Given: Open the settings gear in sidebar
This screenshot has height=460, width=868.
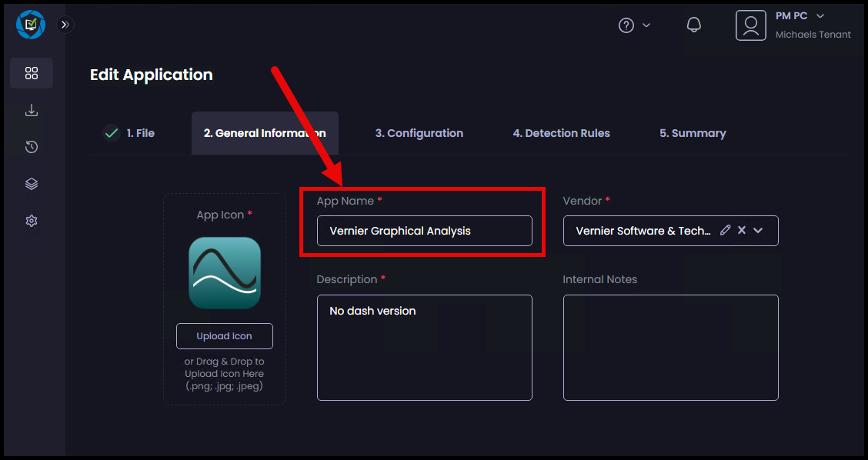Looking at the screenshot, I should pyautogui.click(x=32, y=221).
